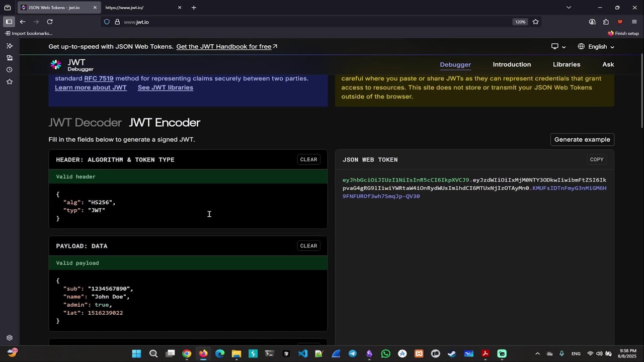
Task: Reload the jwt.io page
Action: click(50, 22)
